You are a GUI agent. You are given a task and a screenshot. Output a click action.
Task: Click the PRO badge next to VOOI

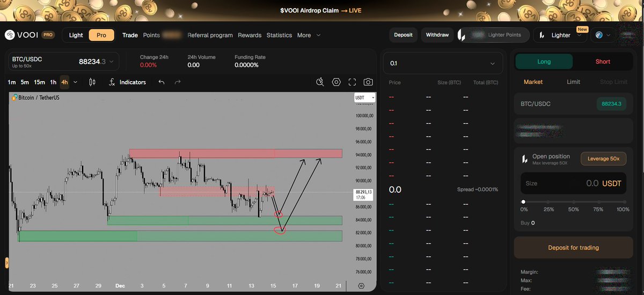(48, 35)
